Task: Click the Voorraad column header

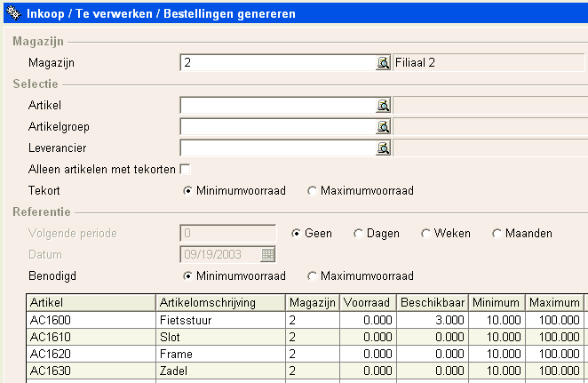Action: [x=368, y=303]
